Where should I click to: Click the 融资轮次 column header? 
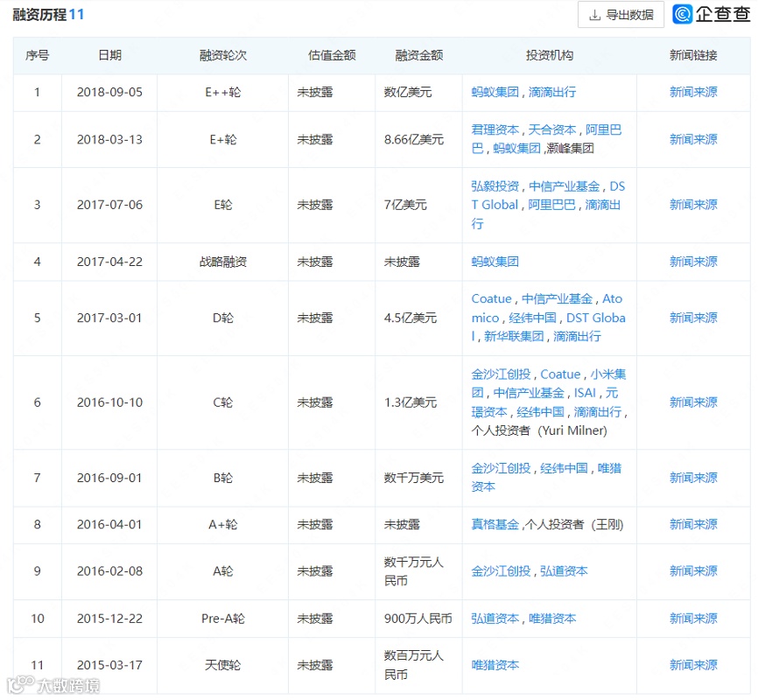[x=223, y=55]
